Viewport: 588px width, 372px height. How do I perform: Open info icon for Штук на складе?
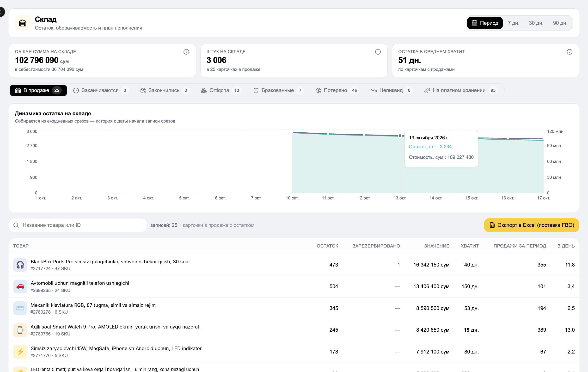click(x=378, y=52)
